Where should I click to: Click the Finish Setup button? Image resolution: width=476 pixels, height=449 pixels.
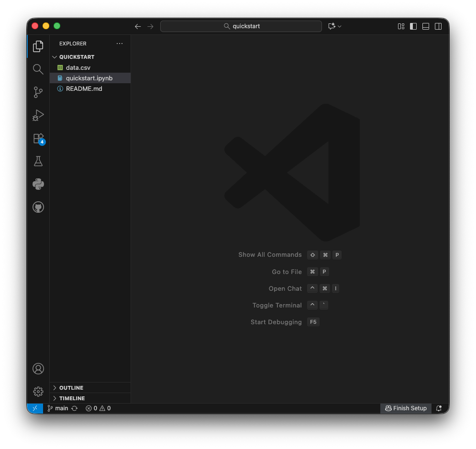coord(405,408)
